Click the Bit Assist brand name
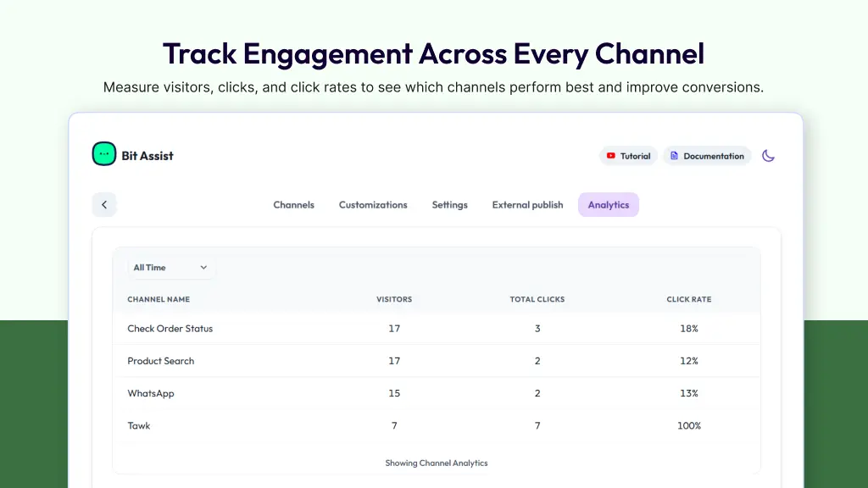 click(x=147, y=156)
